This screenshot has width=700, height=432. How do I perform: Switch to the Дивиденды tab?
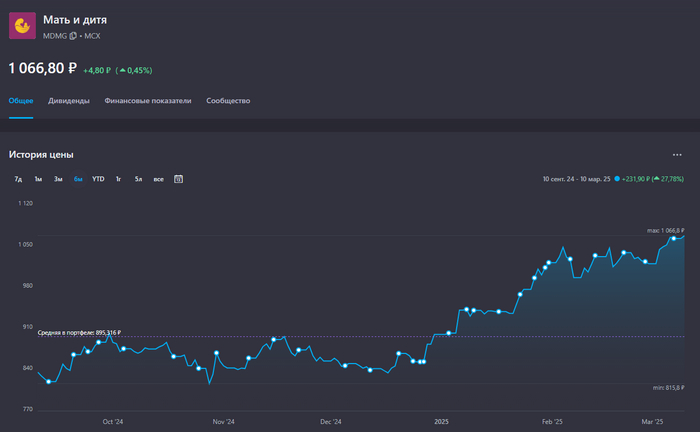tap(69, 101)
